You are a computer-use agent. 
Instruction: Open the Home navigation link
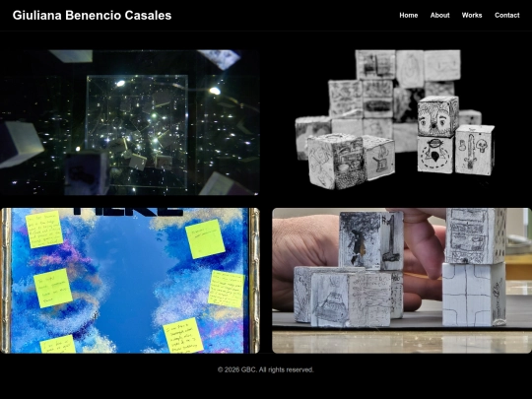tap(408, 15)
